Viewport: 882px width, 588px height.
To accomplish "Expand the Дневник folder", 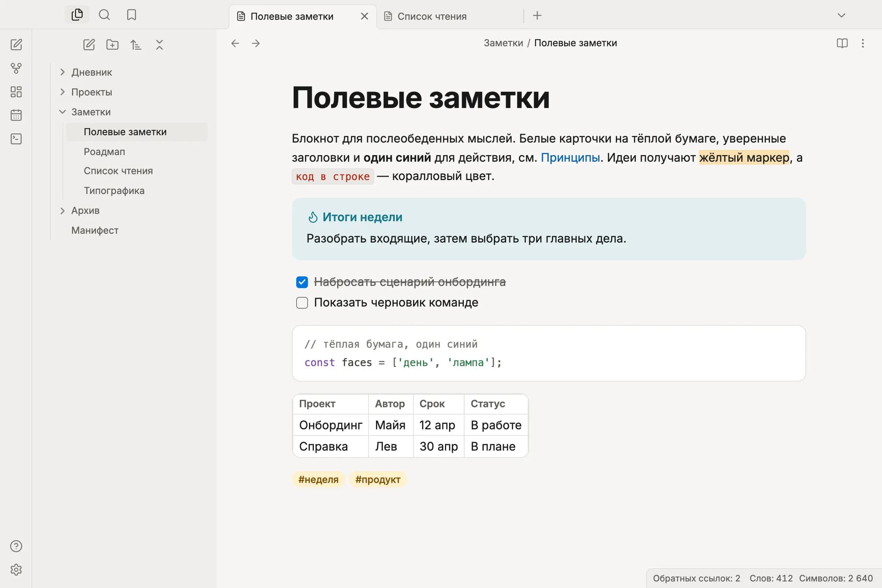I will 62,72.
